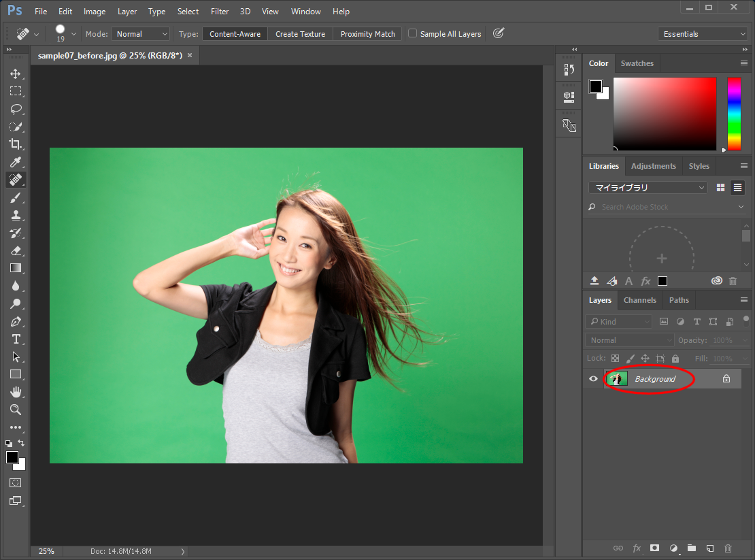Toggle lock image pixels
This screenshot has width=755, height=560.
click(630, 358)
